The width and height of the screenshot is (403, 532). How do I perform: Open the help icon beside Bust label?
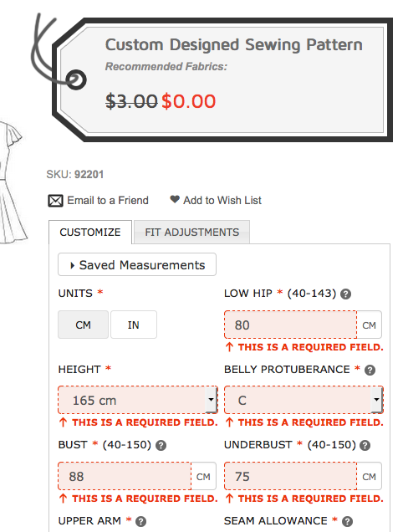(x=161, y=445)
